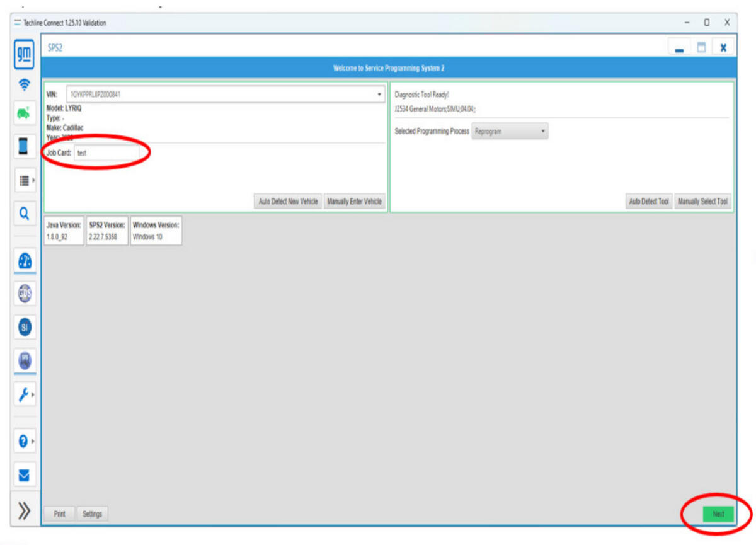The width and height of the screenshot is (756, 545).
Task: Launch the dashboard gauge icon
Action: pos(24,261)
